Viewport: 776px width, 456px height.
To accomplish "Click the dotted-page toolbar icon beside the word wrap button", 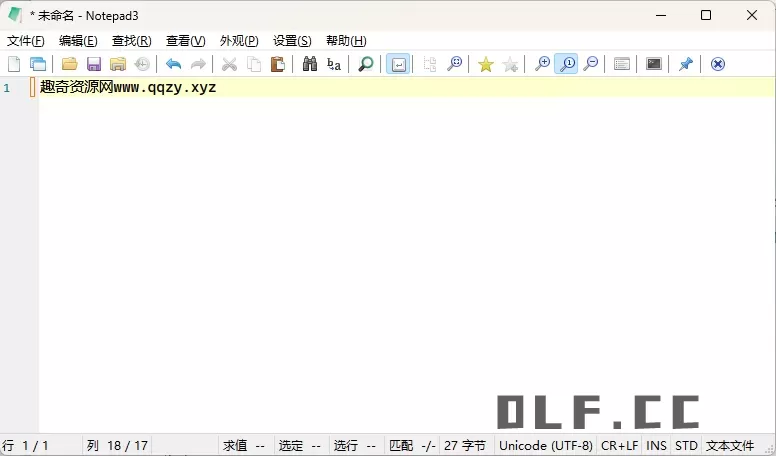I will (x=430, y=64).
